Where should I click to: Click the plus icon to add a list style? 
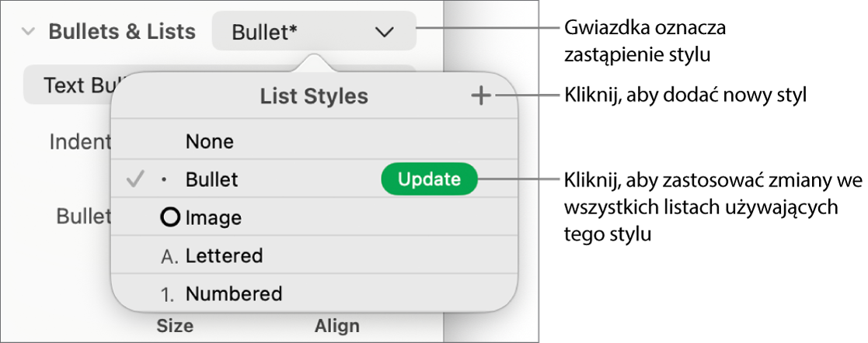click(481, 96)
